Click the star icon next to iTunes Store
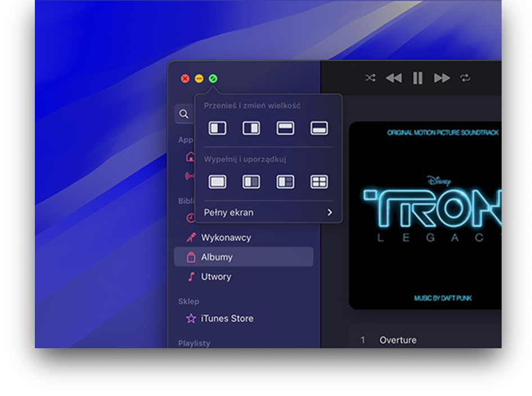This screenshot has width=532, height=396. [x=191, y=318]
